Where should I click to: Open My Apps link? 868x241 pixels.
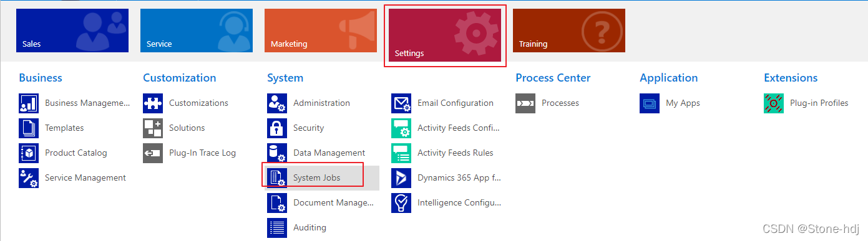click(x=683, y=103)
